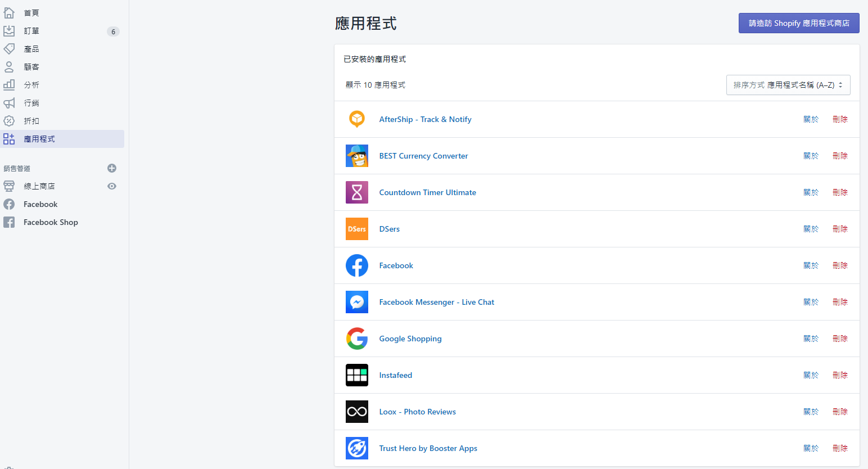The width and height of the screenshot is (868, 469).
Task: Click the Loox infinity app icon
Action: [x=357, y=412]
